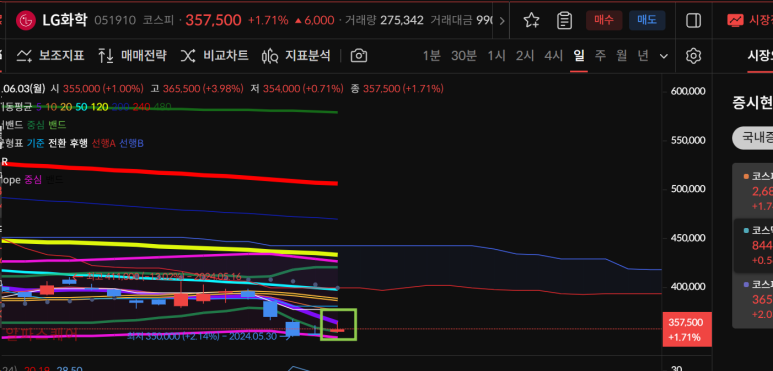The height and width of the screenshot is (371, 773).
Task: Select the 주 weekly timeframe
Action: point(600,56)
